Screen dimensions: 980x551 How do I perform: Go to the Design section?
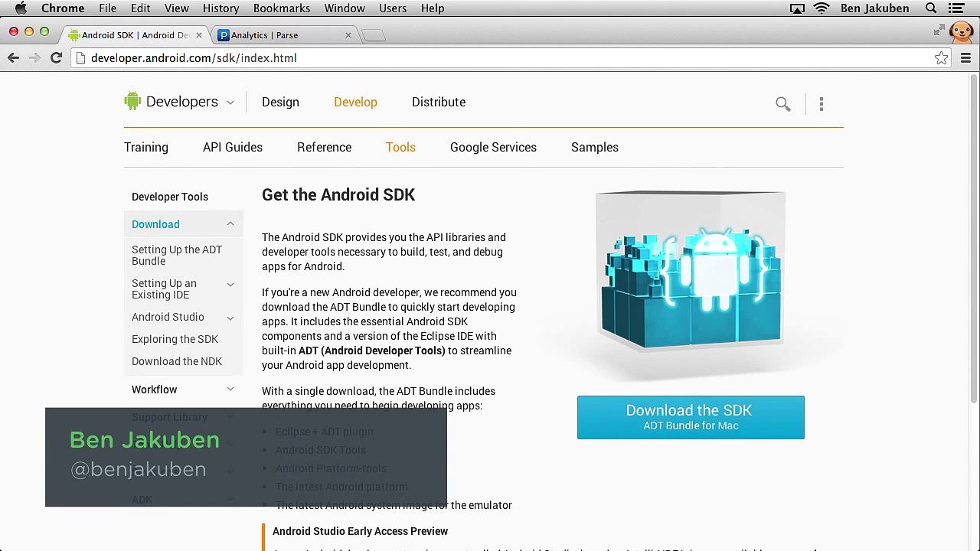coord(280,102)
